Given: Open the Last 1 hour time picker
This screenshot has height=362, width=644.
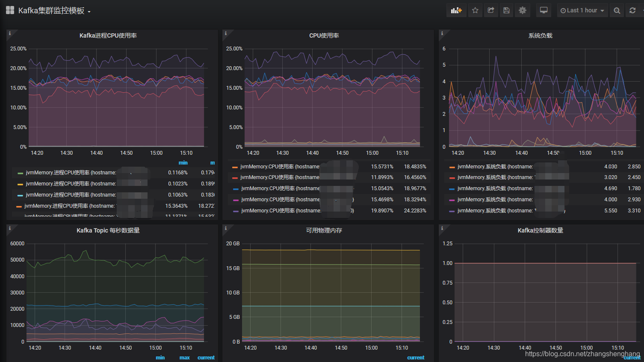Looking at the screenshot, I should (582, 10).
